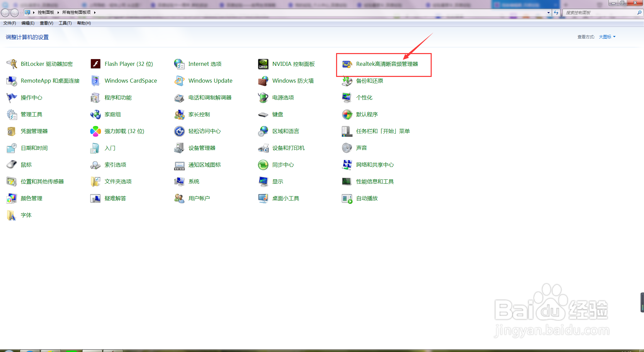Image resolution: width=644 pixels, height=352 pixels.
Task: Open 电话和调制解调器 icon
Action: 179,97
